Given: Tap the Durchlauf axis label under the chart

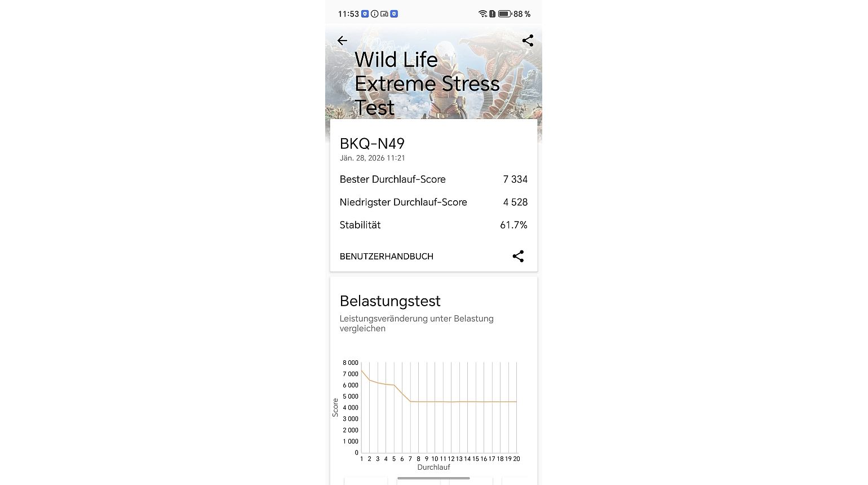Looking at the screenshot, I should tap(433, 467).
